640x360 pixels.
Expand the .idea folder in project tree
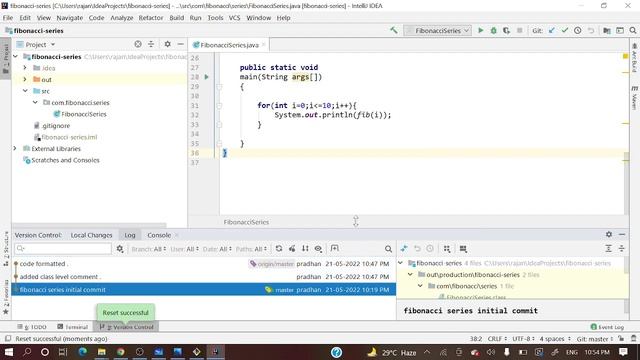pyautogui.click(x=25, y=68)
